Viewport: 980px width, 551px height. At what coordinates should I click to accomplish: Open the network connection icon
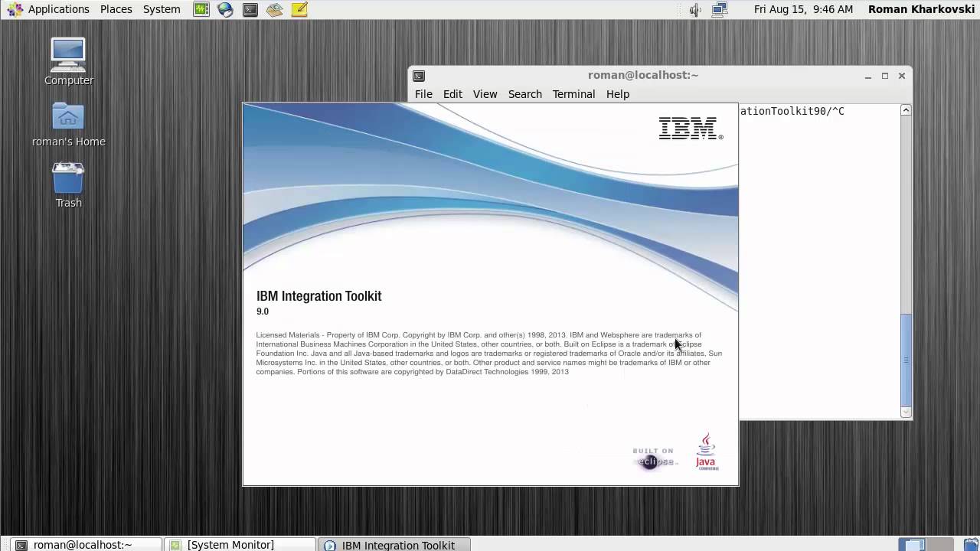[x=719, y=9]
